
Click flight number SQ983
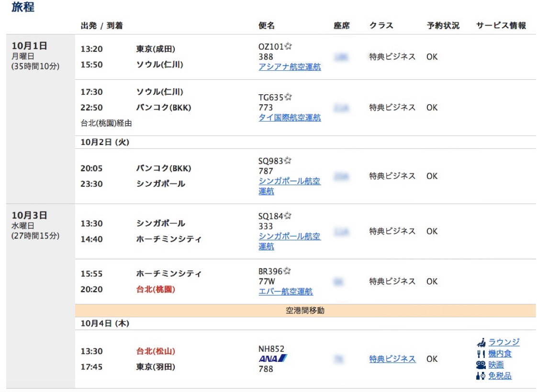[x=270, y=161]
